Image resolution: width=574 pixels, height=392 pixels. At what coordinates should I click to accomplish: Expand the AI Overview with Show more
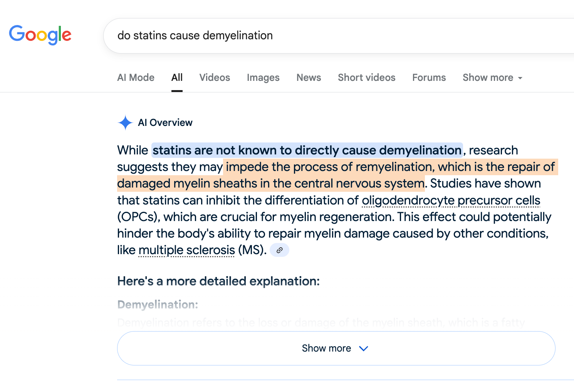click(x=336, y=348)
